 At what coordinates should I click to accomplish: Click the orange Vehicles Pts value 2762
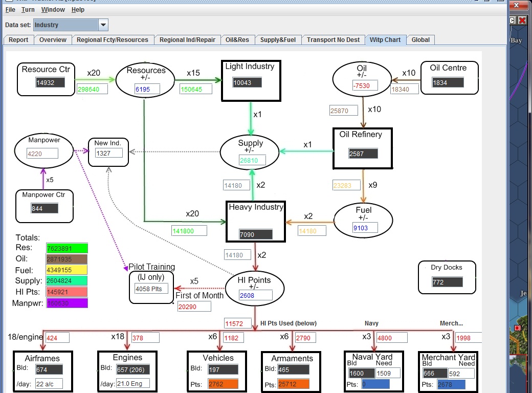coord(223,384)
